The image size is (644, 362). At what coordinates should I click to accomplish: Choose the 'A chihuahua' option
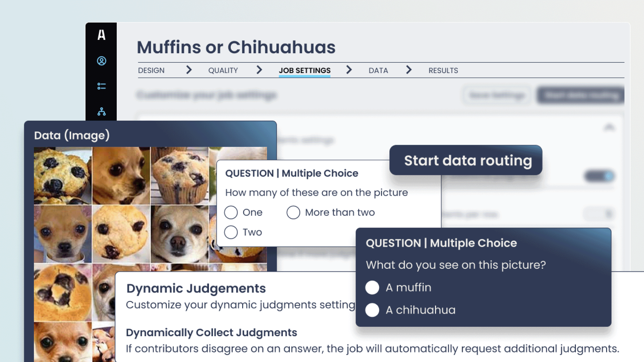click(372, 310)
